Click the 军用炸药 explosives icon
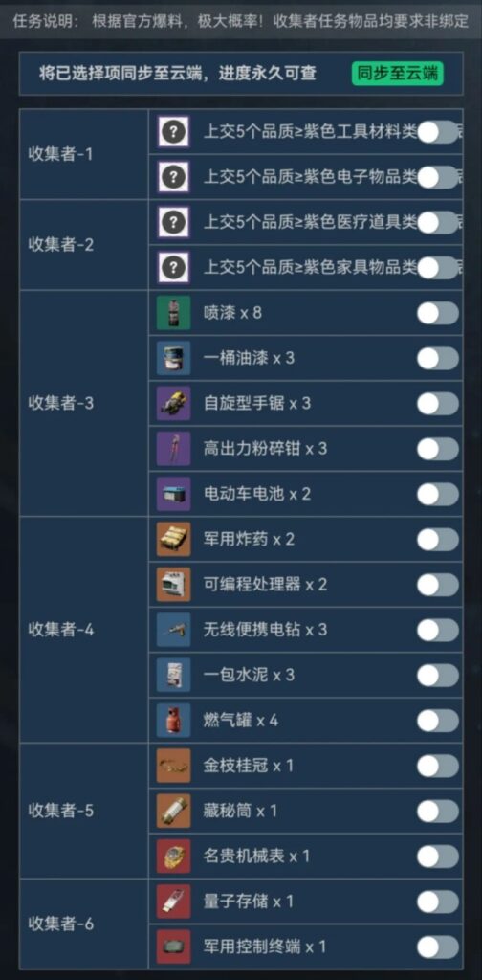 173,540
